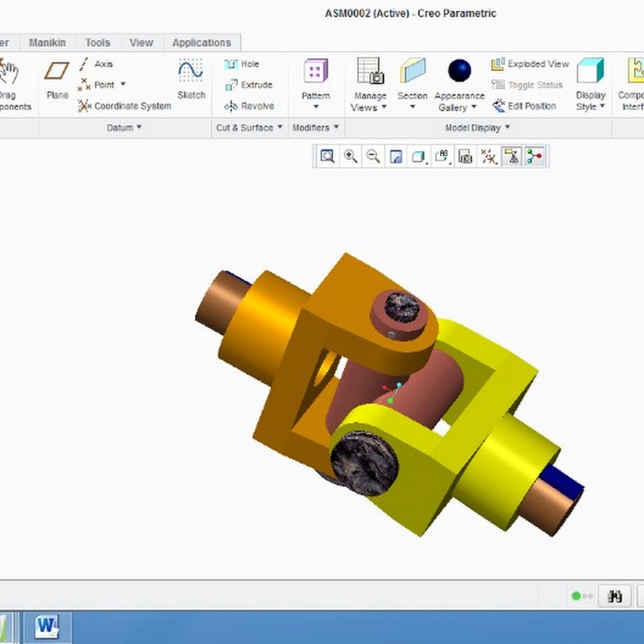The image size is (644, 644).
Task: Zoom in using the magnifier plus icon
Action: click(350, 156)
